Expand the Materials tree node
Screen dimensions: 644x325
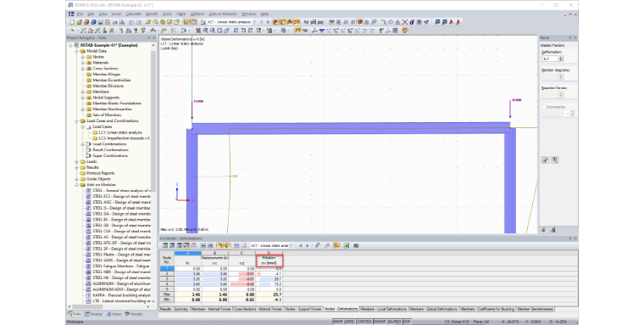pos(82,63)
